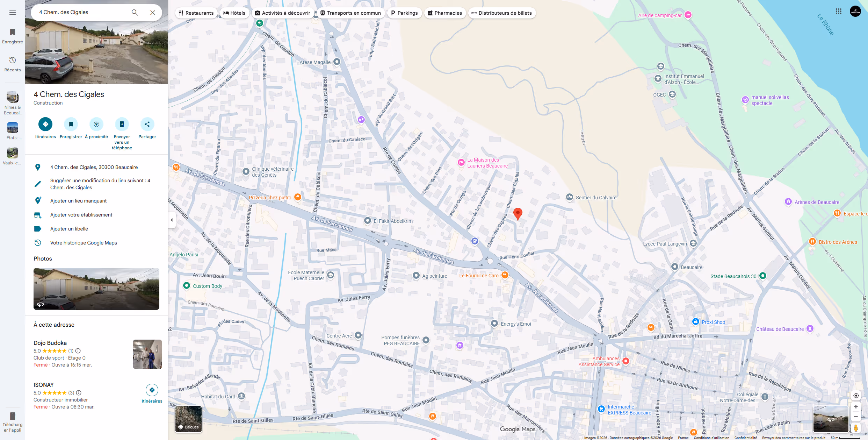Zoom in using the plus control
The image size is (868, 440).
[856, 406]
